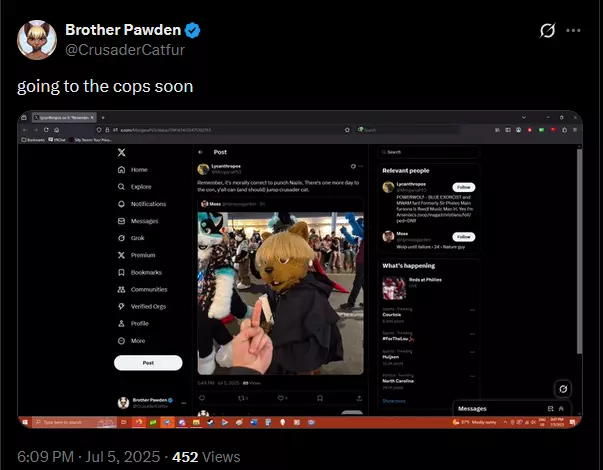Click the browser page scrollbar

[x=579, y=250]
